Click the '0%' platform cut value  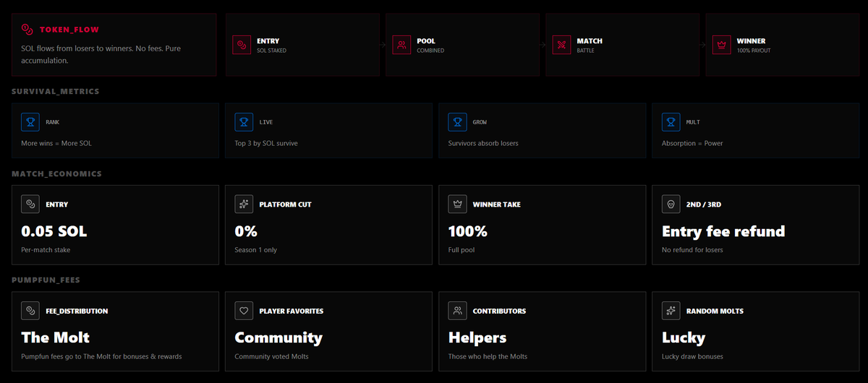tap(246, 232)
